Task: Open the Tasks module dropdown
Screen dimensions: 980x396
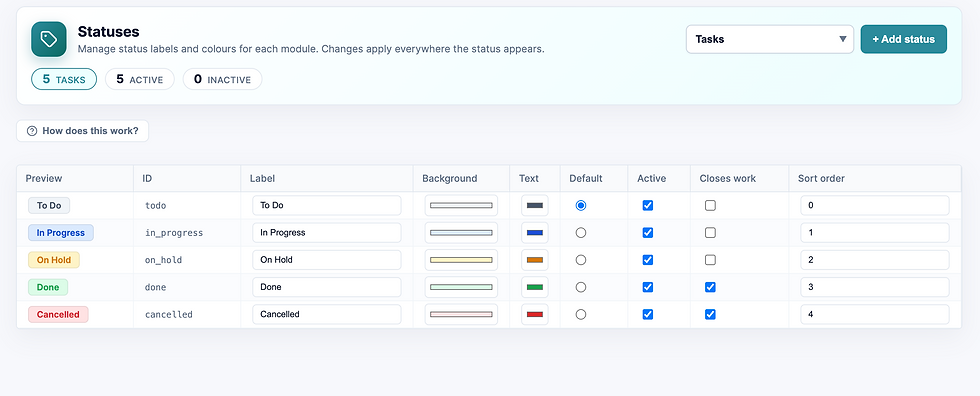Action: coord(769,39)
